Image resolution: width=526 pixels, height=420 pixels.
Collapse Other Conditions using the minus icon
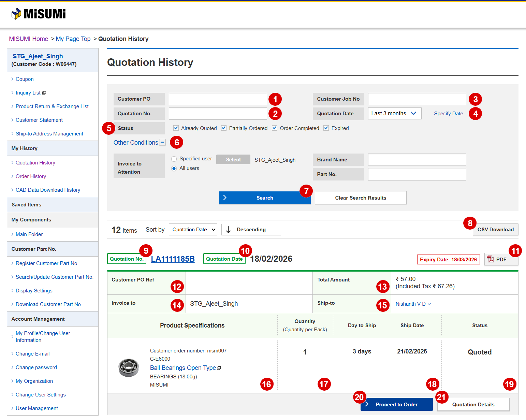[x=163, y=143]
